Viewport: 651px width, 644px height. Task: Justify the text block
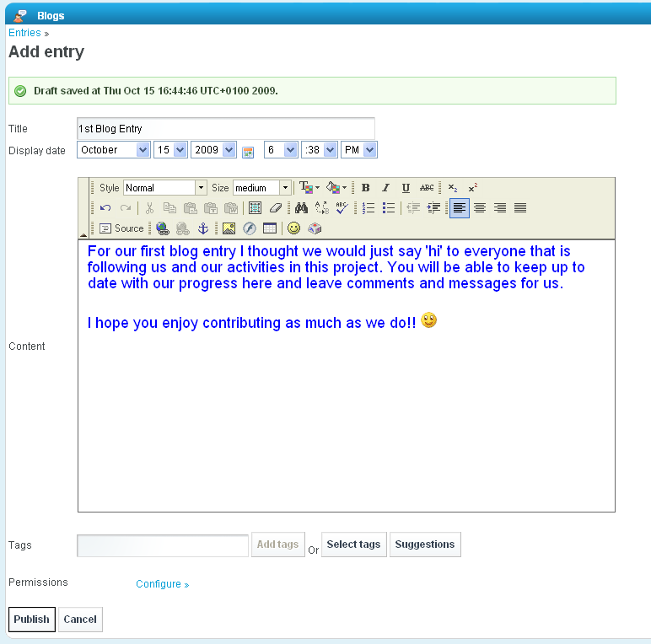520,208
